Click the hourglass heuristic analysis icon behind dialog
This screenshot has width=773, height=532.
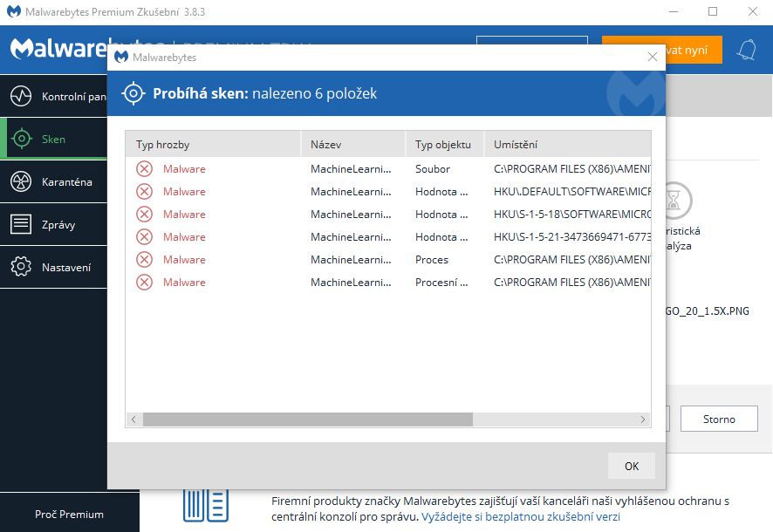coord(679,201)
